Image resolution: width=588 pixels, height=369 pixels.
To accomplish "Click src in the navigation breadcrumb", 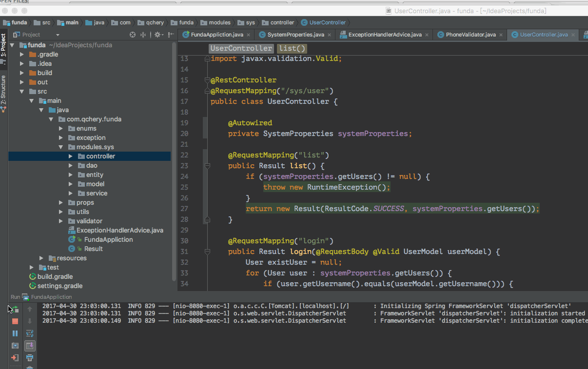I will point(41,22).
